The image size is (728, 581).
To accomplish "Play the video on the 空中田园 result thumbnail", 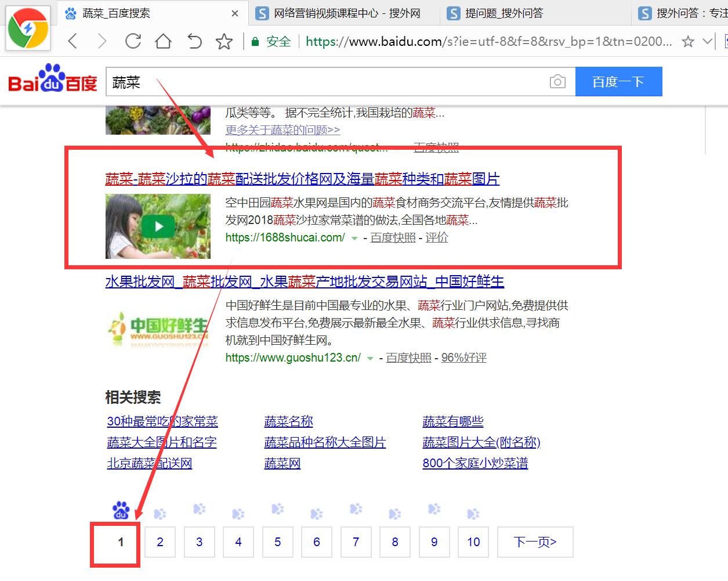I will pyautogui.click(x=158, y=226).
